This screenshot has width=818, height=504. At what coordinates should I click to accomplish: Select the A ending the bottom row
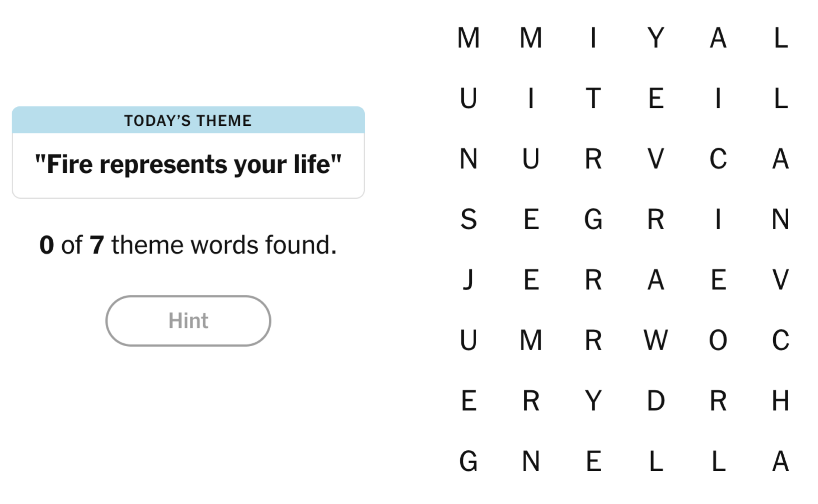tap(780, 461)
